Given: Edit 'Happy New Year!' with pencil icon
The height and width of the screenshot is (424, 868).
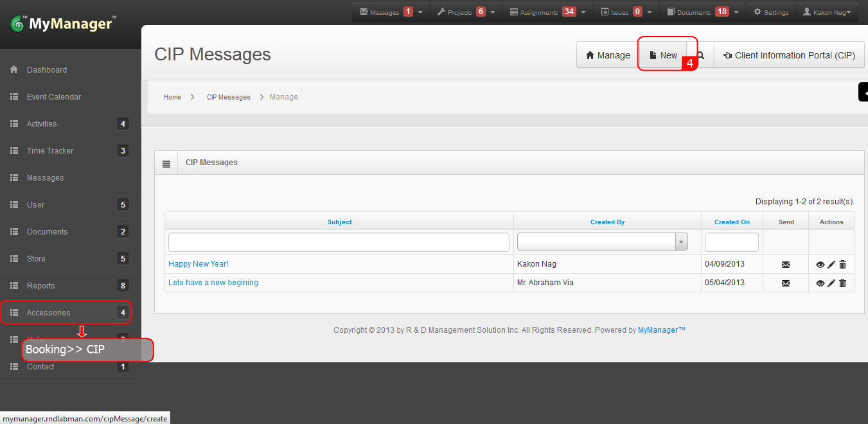Looking at the screenshot, I should coord(831,264).
